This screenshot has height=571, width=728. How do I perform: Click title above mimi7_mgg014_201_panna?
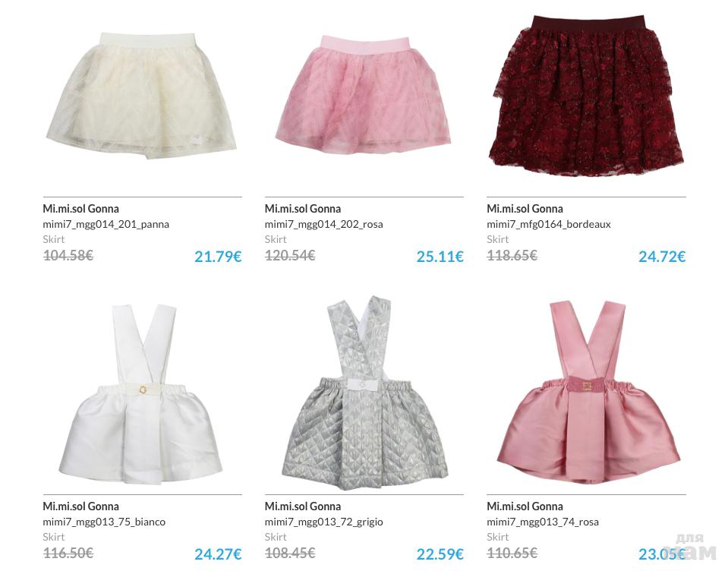(80, 209)
